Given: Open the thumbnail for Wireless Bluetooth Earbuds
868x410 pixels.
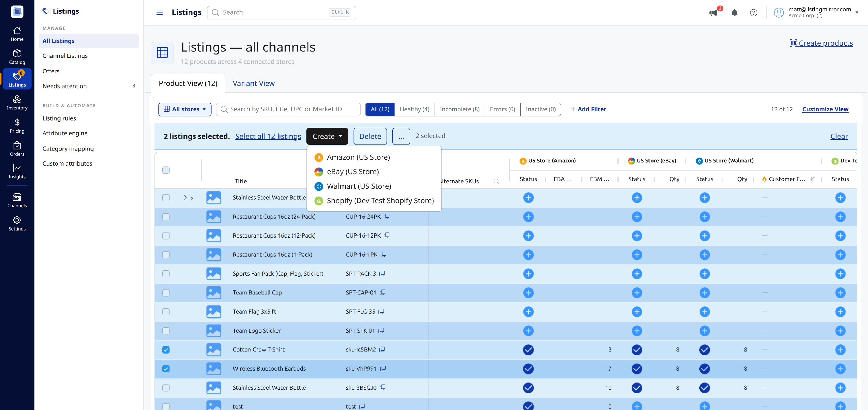Looking at the screenshot, I should (x=214, y=369).
